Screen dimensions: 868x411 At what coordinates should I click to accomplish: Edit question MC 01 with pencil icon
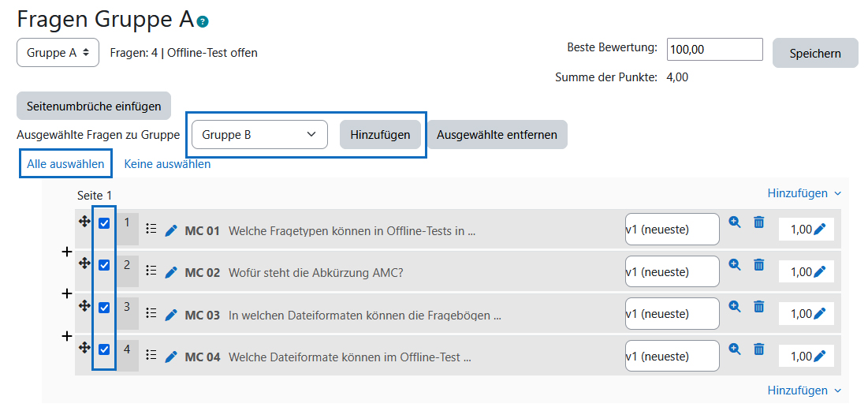tap(172, 230)
